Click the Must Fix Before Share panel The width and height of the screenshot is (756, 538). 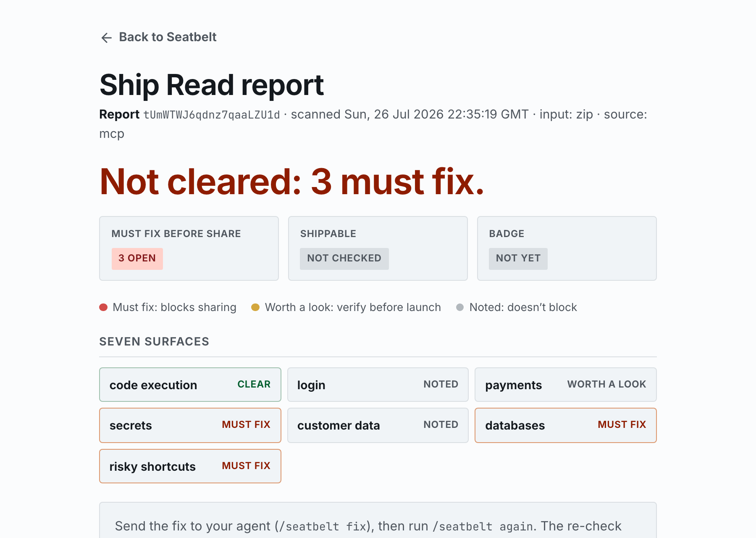[189, 248]
